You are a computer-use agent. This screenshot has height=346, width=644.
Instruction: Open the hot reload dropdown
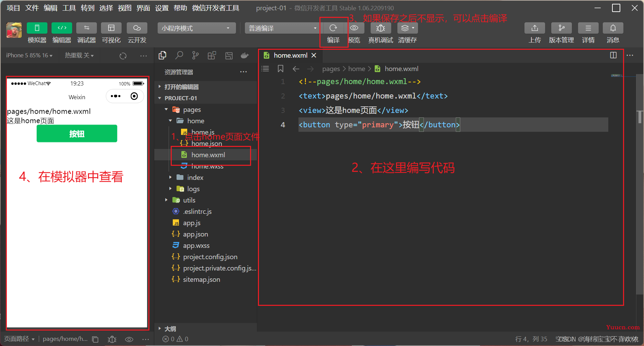(x=79, y=55)
